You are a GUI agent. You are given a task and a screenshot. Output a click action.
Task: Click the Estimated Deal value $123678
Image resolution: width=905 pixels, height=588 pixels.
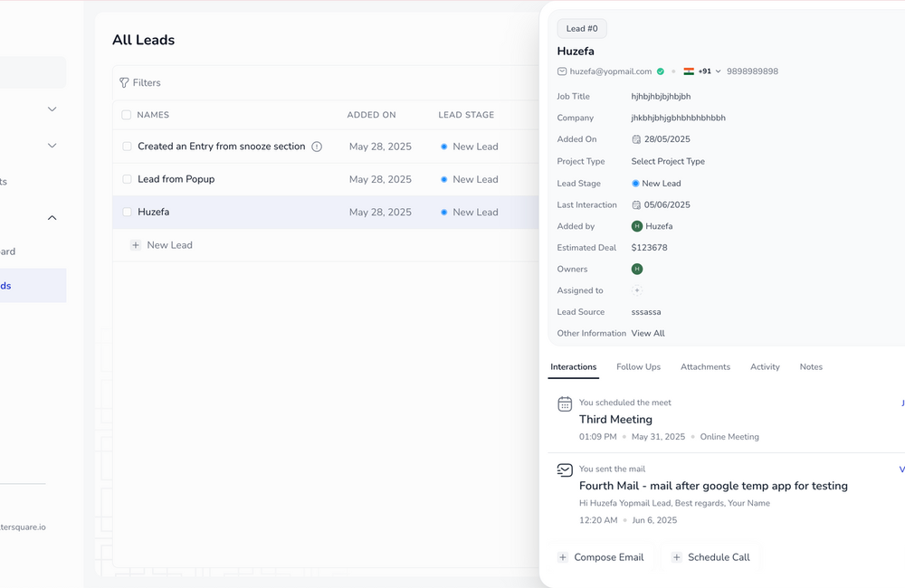pyautogui.click(x=649, y=248)
